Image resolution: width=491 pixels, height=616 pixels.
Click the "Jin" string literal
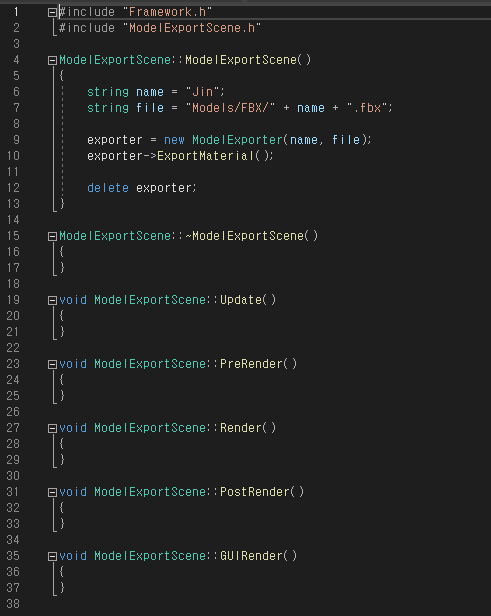tap(203, 92)
